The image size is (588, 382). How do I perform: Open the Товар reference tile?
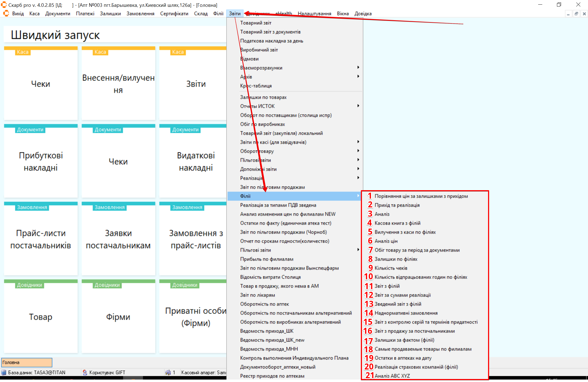point(41,317)
